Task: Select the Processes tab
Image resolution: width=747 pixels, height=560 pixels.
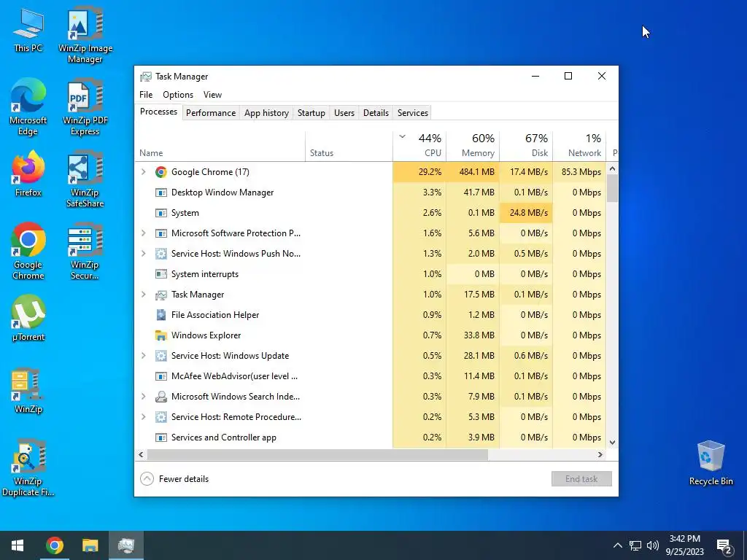Action: click(158, 112)
